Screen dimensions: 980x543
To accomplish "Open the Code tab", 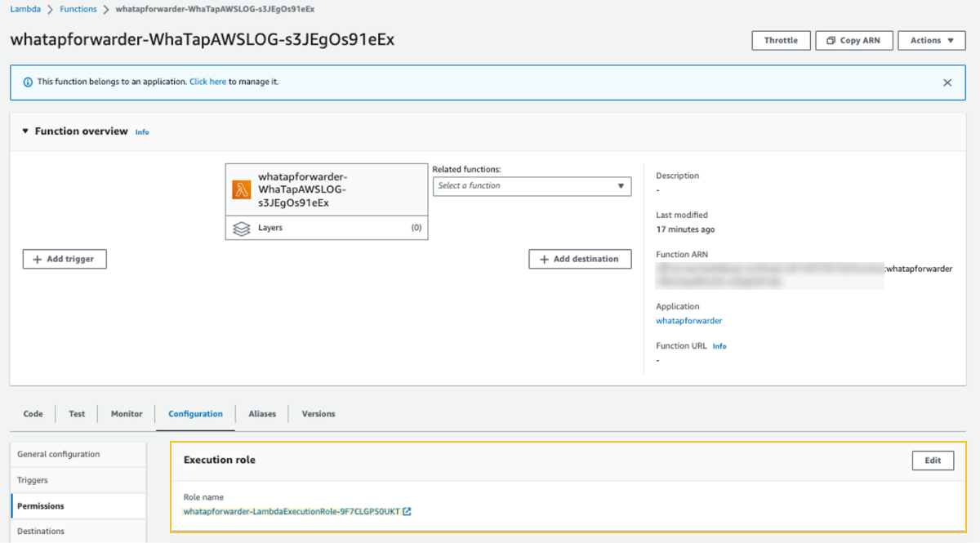I will 33,414.
